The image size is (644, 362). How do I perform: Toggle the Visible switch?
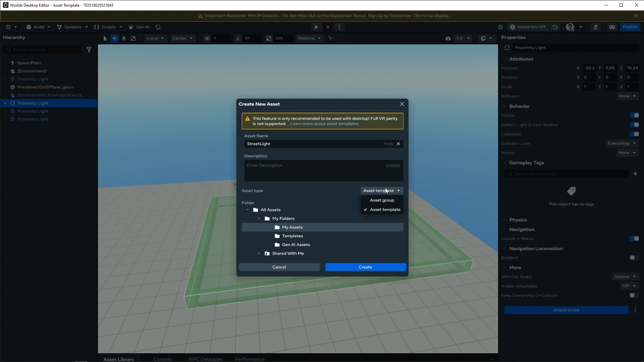click(634, 115)
